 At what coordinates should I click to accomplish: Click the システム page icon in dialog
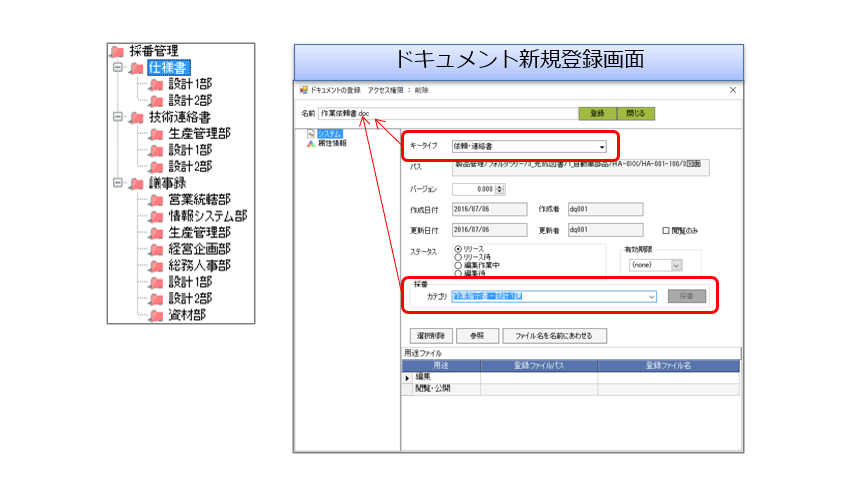coord(311,134)
